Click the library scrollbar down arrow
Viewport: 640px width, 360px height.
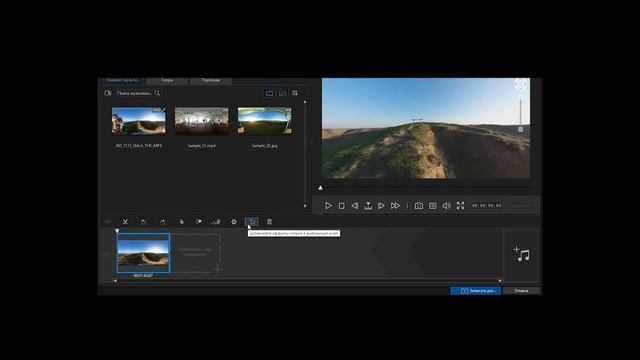point(305,206)
